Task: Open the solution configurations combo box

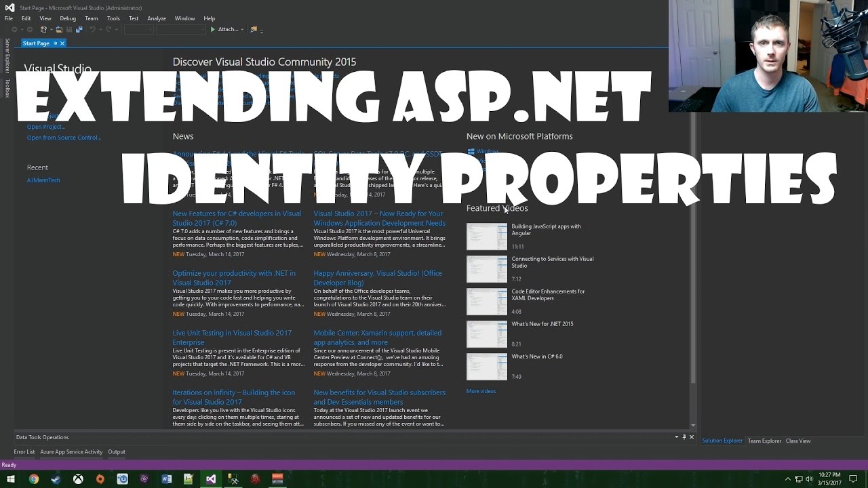Action: [138, 29]
